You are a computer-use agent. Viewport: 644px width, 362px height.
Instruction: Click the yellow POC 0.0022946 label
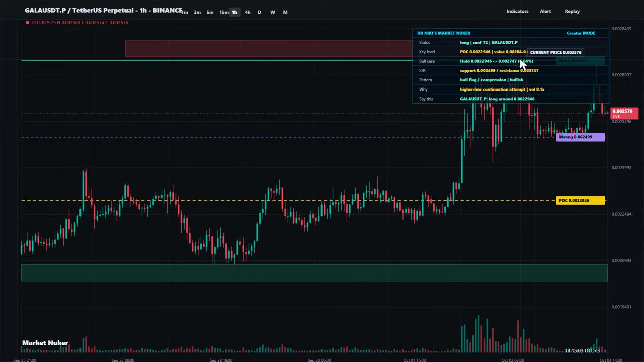point(581,201)
